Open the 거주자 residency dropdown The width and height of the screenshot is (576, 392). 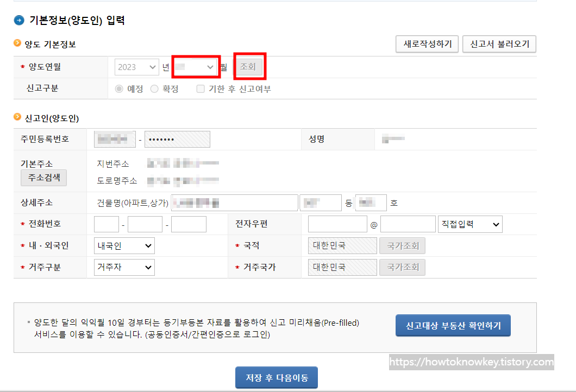tap(124, 267)
